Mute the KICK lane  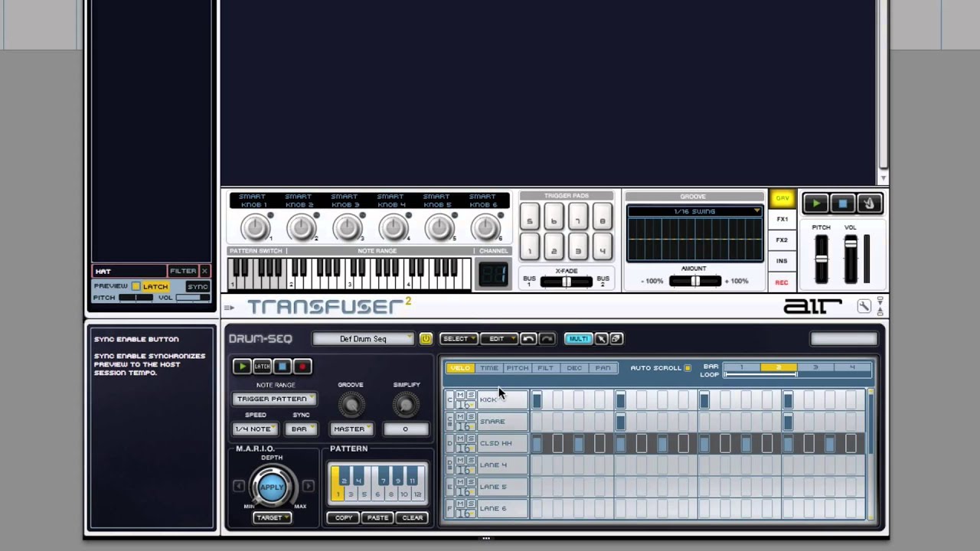click(x=460, y=395)
